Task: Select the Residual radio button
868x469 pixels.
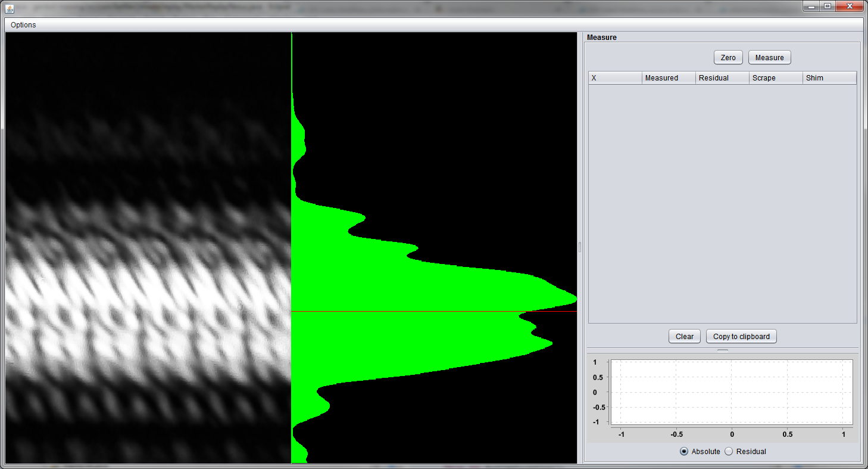Action: point(729,452)
